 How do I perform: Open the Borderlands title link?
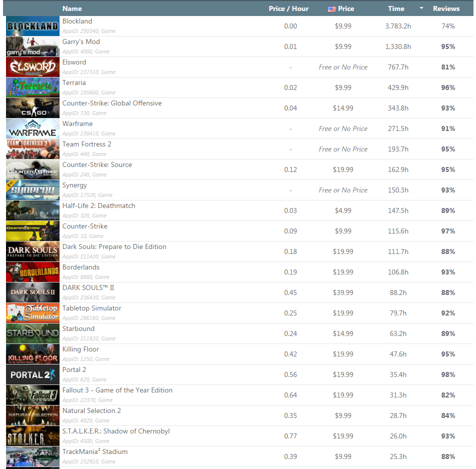[x=81, y=267]
